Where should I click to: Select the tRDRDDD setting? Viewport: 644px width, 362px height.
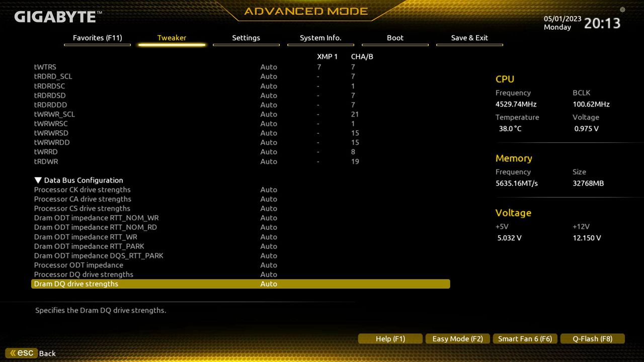pyautogui.click(x=240, y=105)
